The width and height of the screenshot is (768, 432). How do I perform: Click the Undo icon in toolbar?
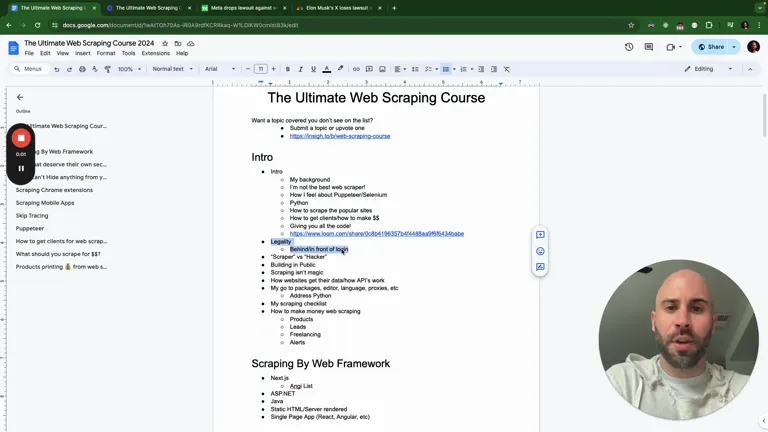click(x=57, y=69)
